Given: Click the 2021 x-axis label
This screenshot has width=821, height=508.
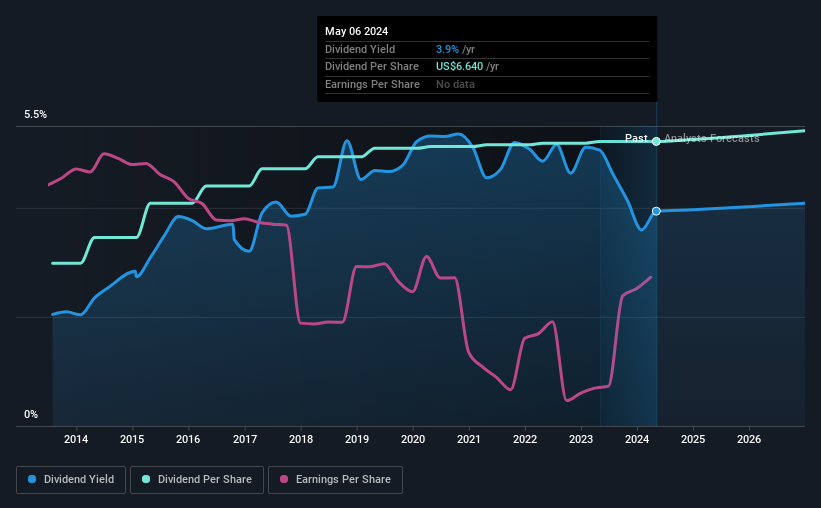Looking at the screenshot, I should [469, 439].
